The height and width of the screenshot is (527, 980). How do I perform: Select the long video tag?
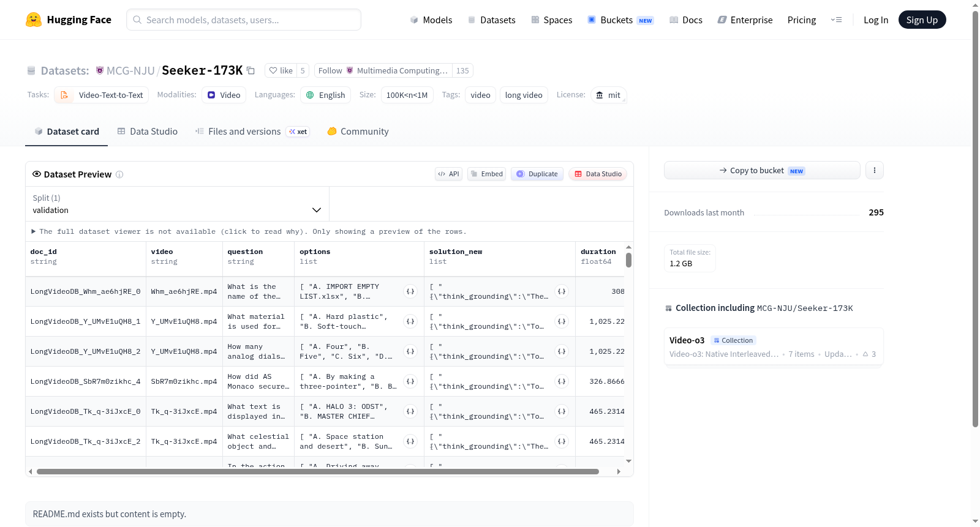click(x=524, y=95)
